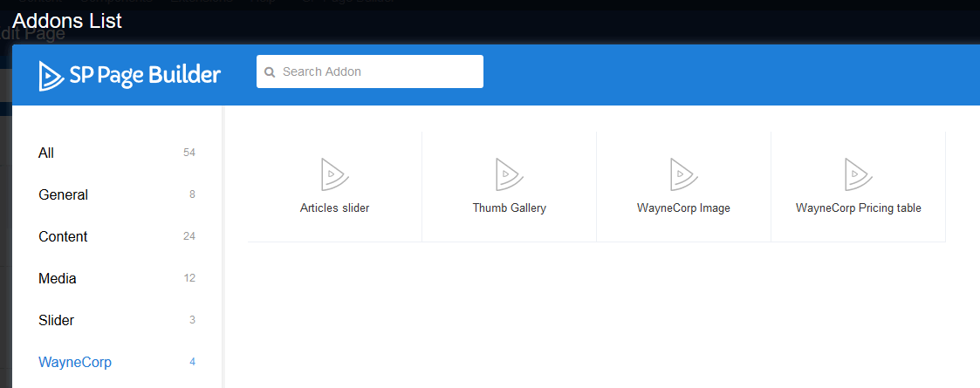This screenshot has width=980, height=388.
Task: Focus the Search Addon text field
Action: [377, 71]
